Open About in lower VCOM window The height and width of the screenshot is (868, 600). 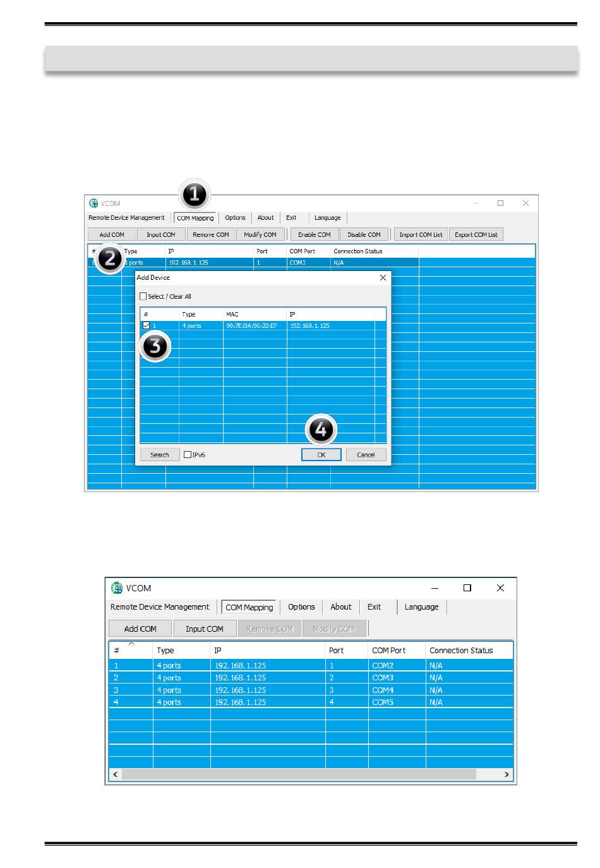(x=341, y=607)
